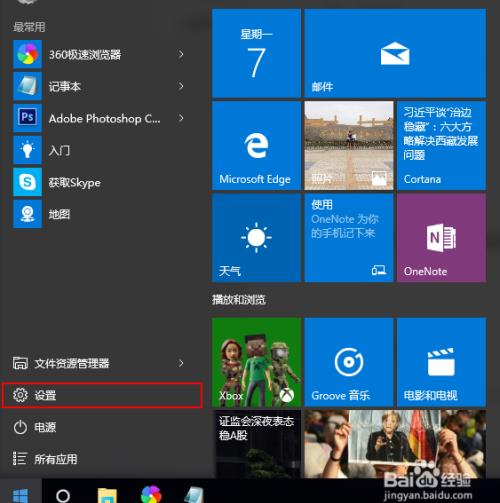
Task: Expand the 记事本 jump list arrow
Action: click(181, 86)
